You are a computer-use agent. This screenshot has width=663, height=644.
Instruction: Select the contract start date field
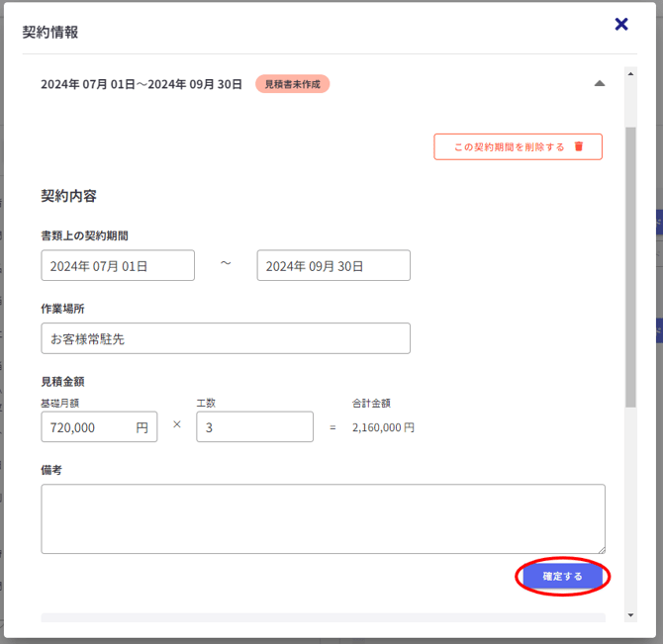(118, 265)
